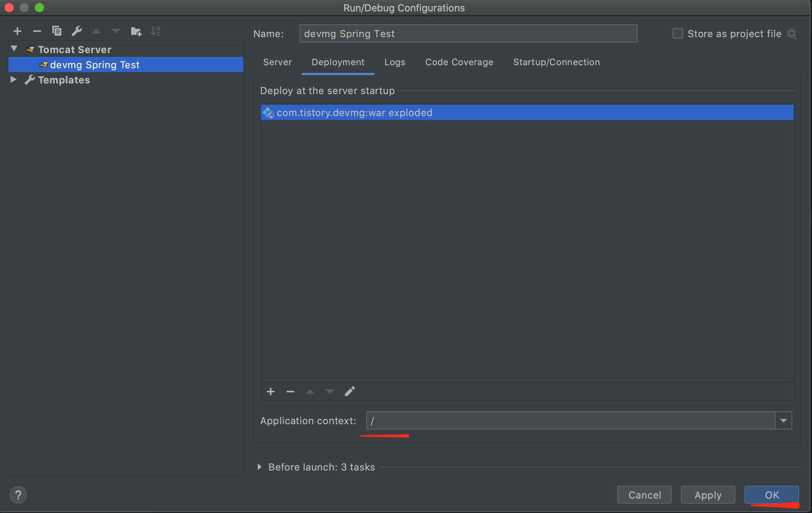This screenshot has width=812, height=513.
Task: Collapse the Tomcat Server tree node
Action: [14, 49]
